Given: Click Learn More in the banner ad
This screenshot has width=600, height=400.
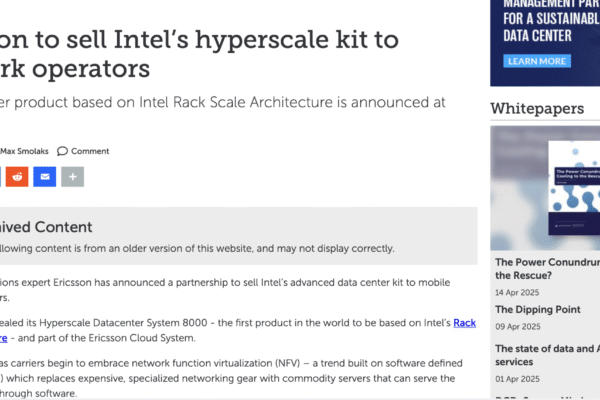Looking at the screenshot, I should pyautogui.click(x=537, y=61).
